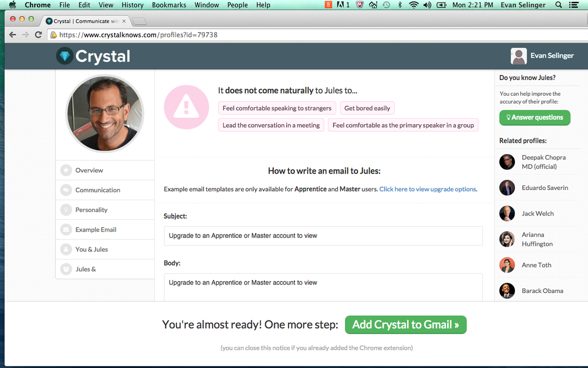Follow the view upgrade options link

click(427, 189)
